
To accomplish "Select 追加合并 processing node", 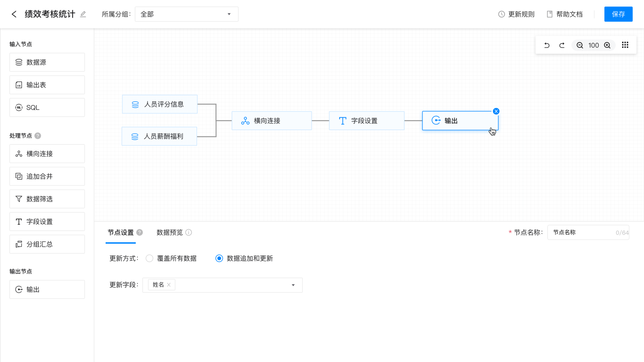I will click(x=47, y=176).
